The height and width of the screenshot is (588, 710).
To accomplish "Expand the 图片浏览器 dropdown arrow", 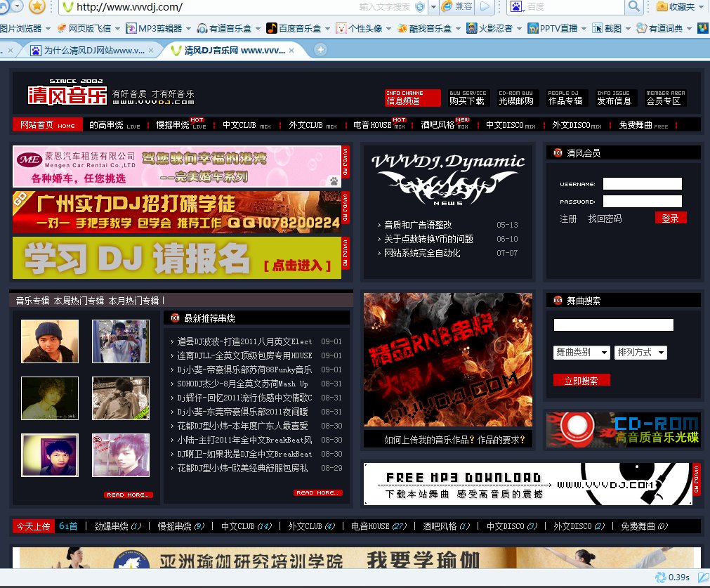I will pos(48,29).
